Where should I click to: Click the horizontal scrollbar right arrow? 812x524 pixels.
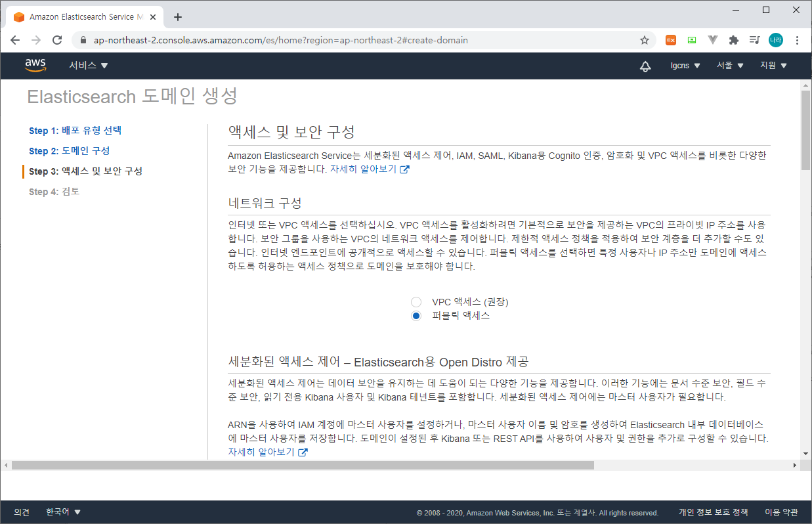[x=794, y=465]
